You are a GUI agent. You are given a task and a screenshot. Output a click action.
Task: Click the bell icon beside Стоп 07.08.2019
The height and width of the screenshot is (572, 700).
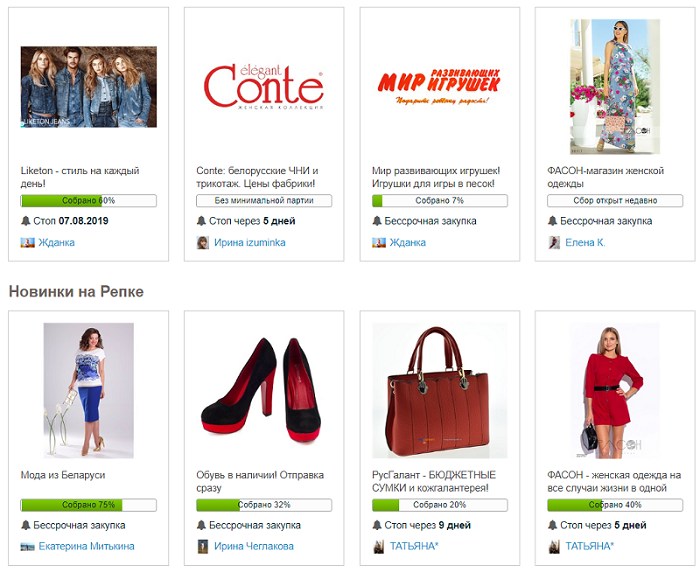[25, 221]
